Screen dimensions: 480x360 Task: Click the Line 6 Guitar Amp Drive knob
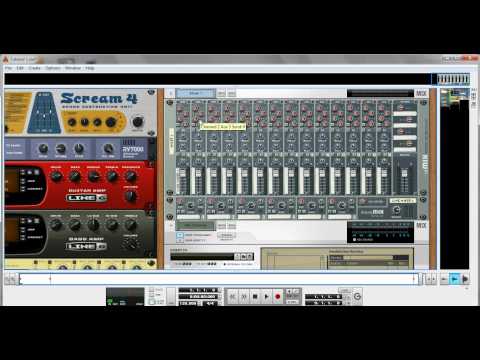[56, 176]
